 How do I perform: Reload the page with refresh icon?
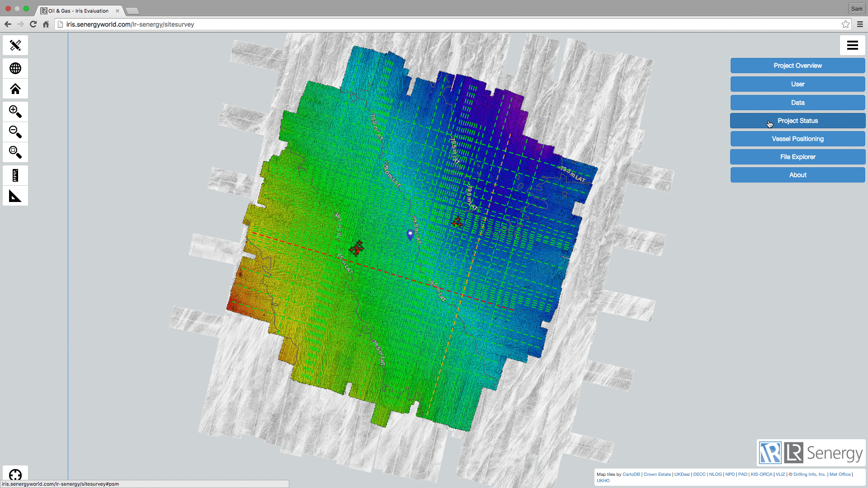point(33,24)
